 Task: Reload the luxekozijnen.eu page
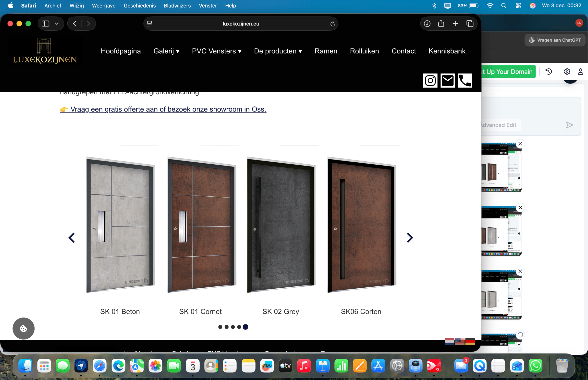332,24
